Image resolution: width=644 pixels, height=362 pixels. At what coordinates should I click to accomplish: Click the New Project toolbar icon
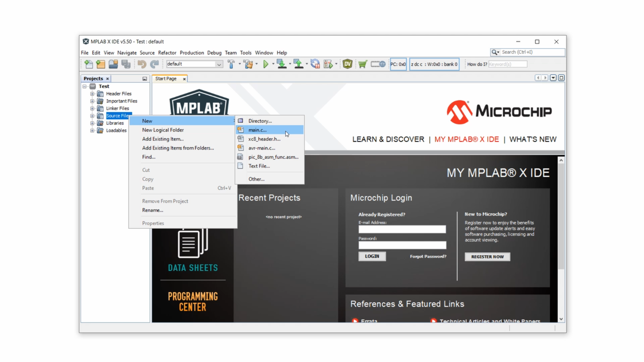101,64
